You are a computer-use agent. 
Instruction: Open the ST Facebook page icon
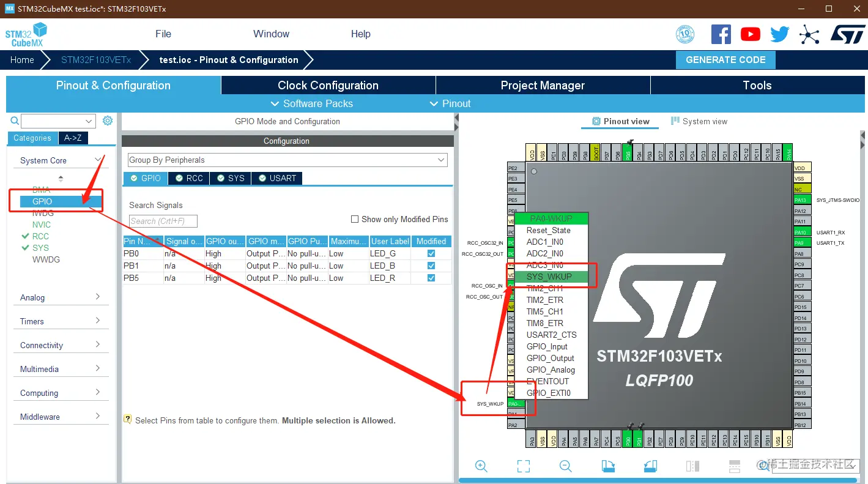[721, 34]
